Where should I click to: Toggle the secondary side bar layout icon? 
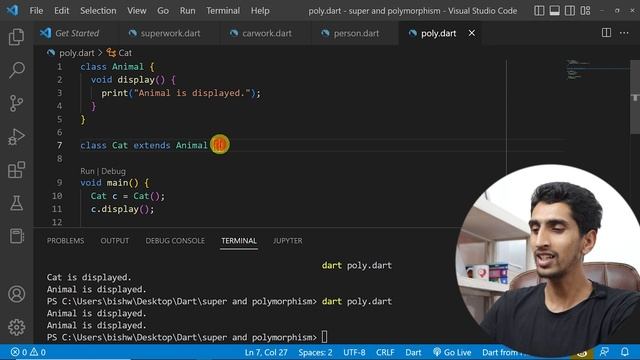(x=570, y=11)
